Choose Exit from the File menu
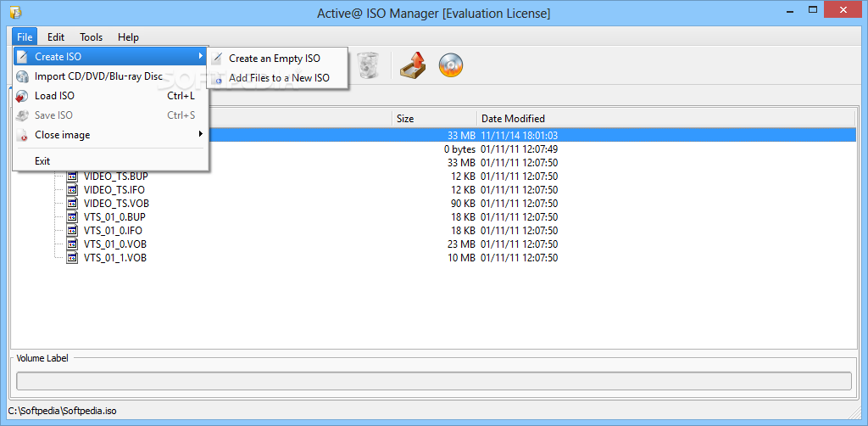This screenshot has width=868, height=426. [x=111, y=161]
